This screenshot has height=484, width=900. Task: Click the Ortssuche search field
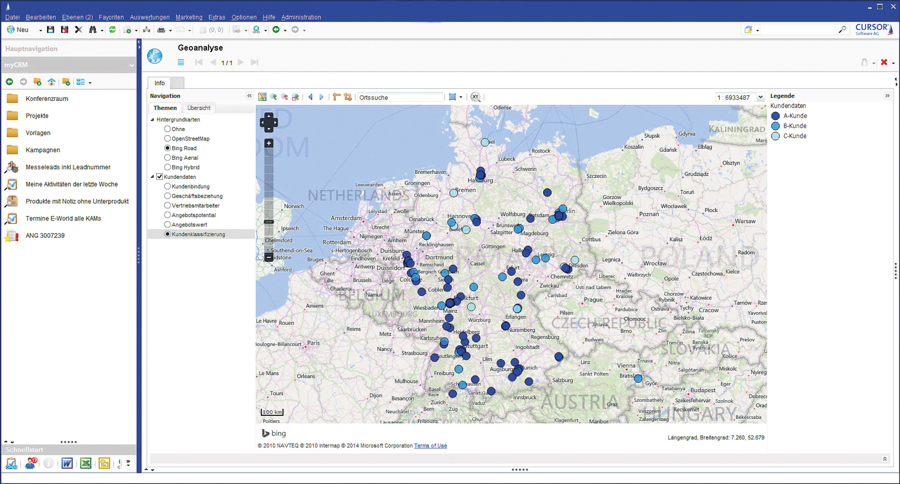coord(398,97)
